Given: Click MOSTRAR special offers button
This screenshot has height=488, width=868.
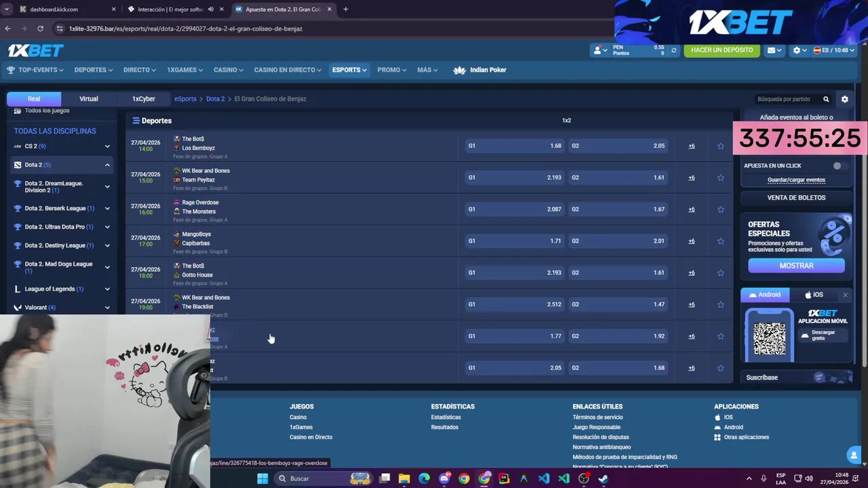Looking at the screenshot, I should click(x=796, y=266).
